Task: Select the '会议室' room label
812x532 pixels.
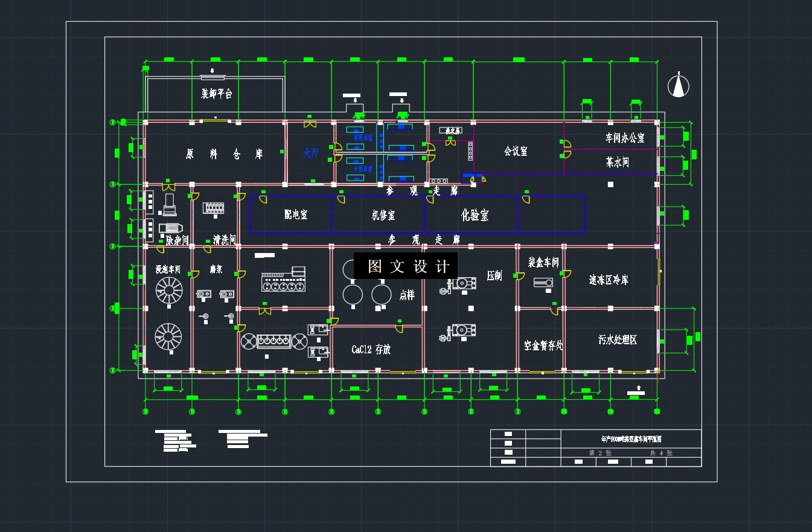Action: [x=516, y=151]
